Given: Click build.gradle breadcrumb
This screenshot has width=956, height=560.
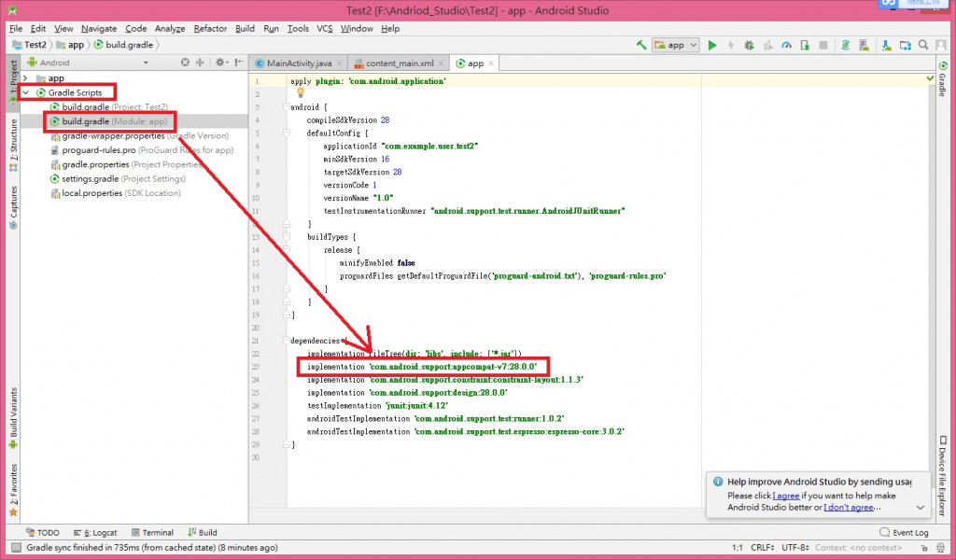Looking at the screenshot, I should (123, 45).
